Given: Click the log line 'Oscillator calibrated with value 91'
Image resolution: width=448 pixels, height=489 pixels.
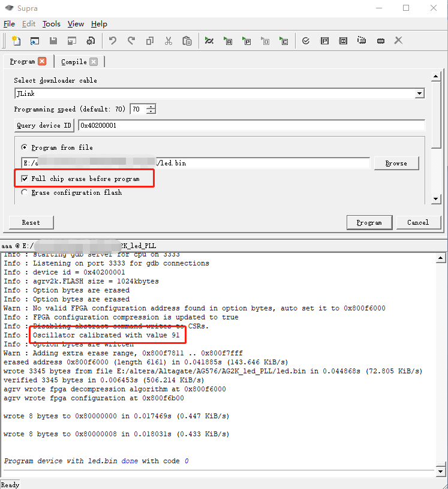Looking at the screenshot, I should pyautogui.click(x=106, y=335).
